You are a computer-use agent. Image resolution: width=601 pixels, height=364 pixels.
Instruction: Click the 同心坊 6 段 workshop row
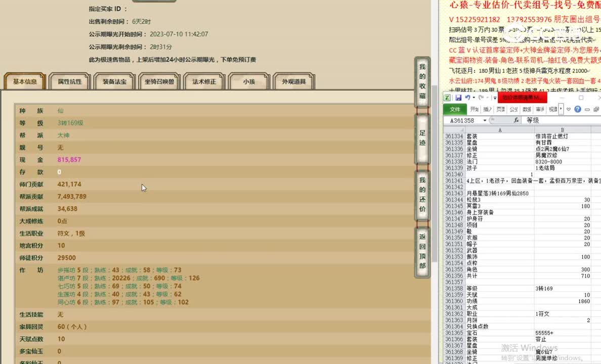[123, 302]
